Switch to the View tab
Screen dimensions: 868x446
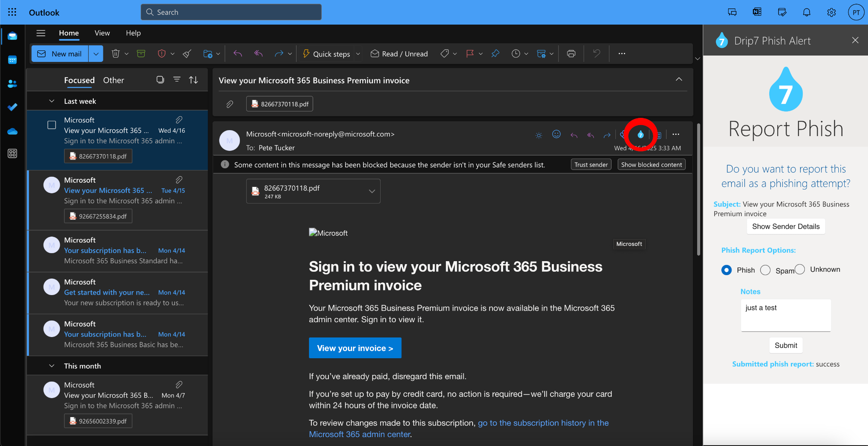coord(102,33)
